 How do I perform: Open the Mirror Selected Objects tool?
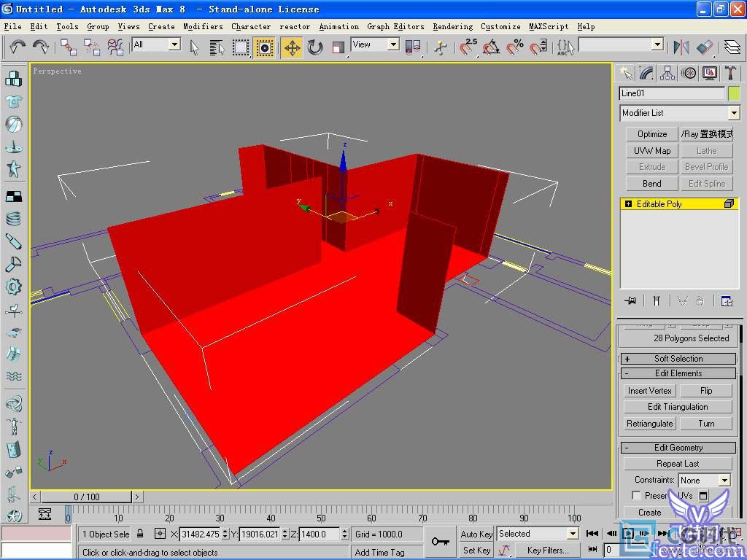[x=681, y=47]
